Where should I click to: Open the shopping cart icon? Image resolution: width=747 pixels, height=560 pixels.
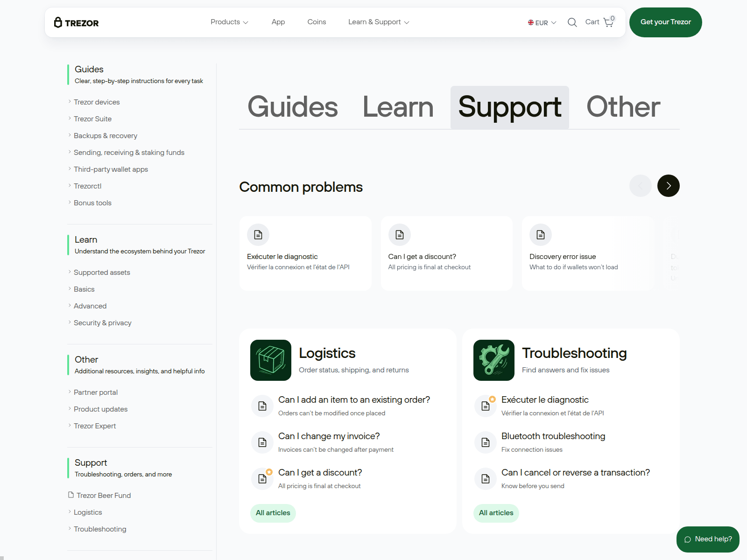coord(608,22)
